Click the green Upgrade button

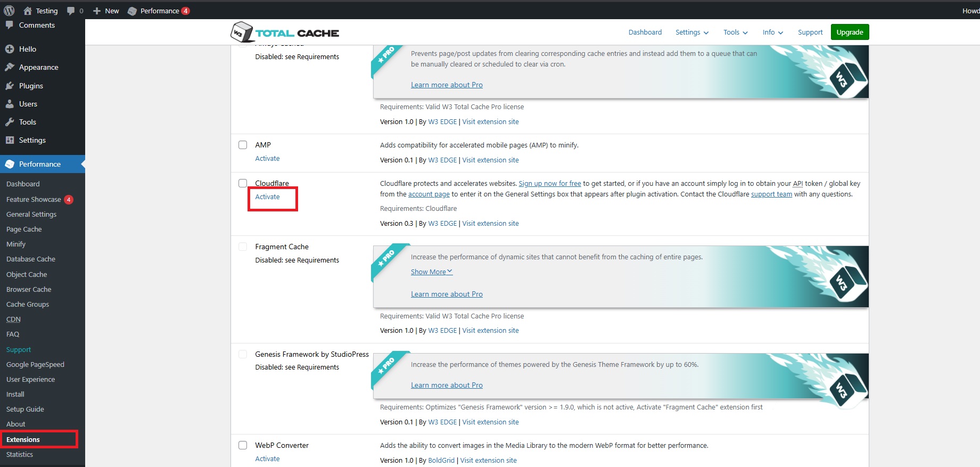pyautogui.click(x=850, y=32)
